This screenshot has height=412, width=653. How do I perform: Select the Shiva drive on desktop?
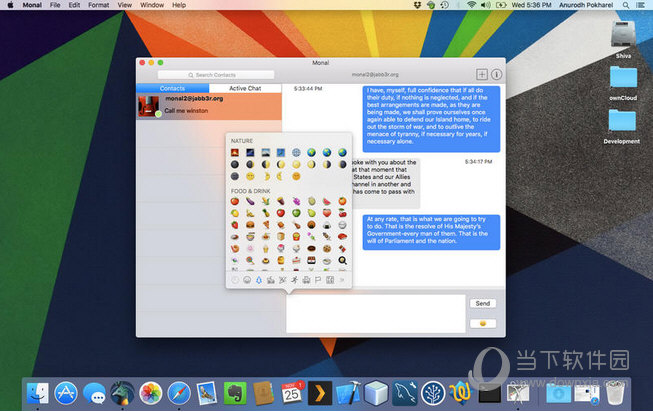click(623, 40)
